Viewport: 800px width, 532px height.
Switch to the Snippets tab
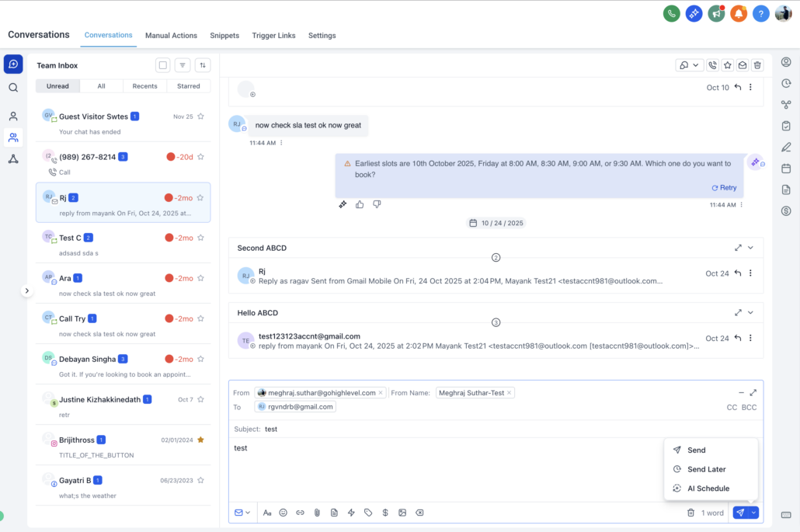click(224, 36)
